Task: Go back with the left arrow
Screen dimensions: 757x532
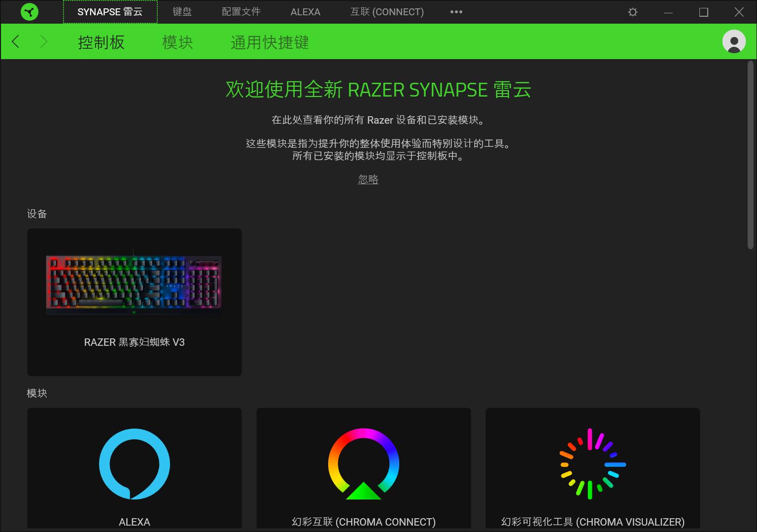Action: coord(16,41)
